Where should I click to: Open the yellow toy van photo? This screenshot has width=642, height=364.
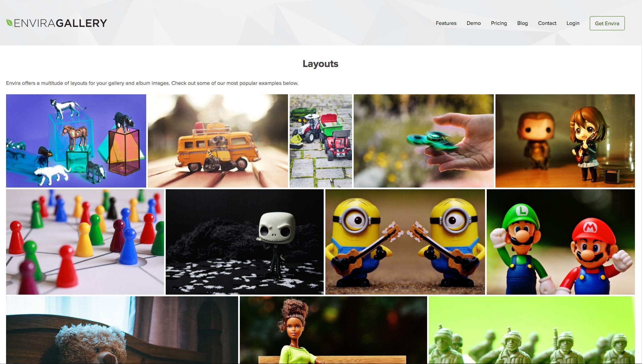point(218,141)
